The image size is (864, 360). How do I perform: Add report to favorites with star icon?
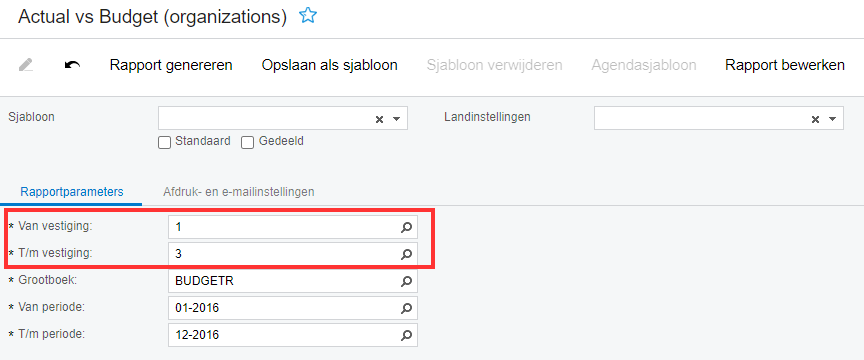[x=308, y=16]
